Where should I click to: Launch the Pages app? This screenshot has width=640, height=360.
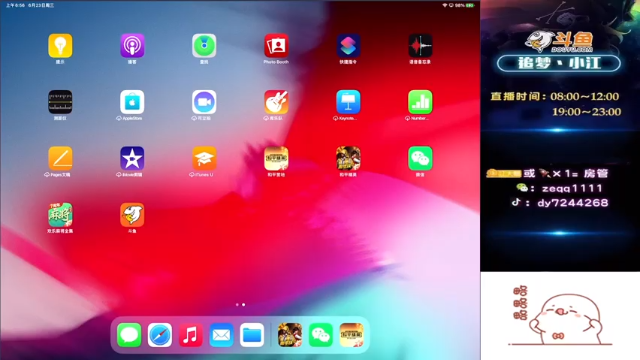tap(60, 158)
